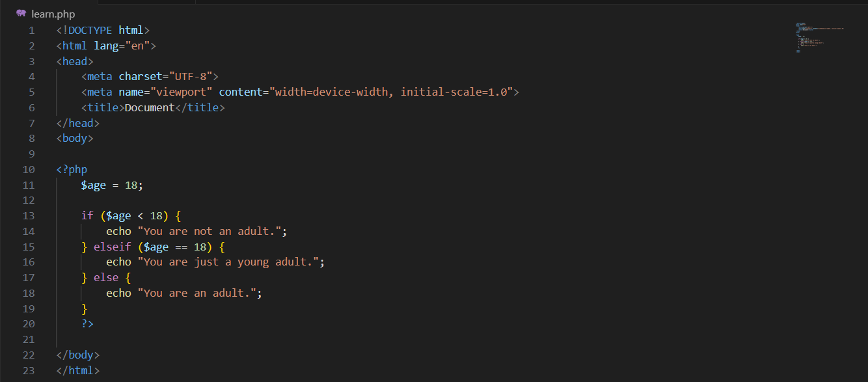Click the closing brace on line 19
The height and width of the screenshot is (382, 868).
click(x=84, y=308)
